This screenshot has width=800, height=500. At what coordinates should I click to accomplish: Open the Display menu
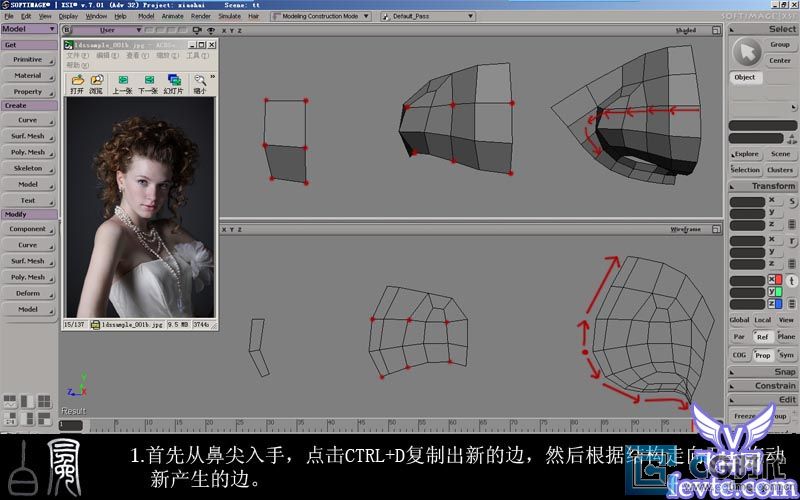pyautogui.click(x=68, y=17)
